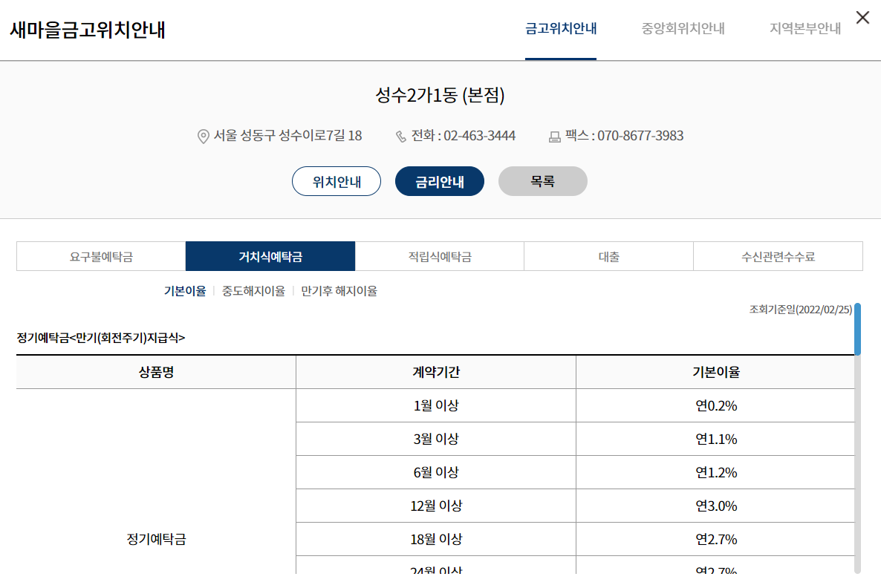Show the 중도해지이율 sub-tab
Viewport: 881px width, 588px height.
tap(253, 291)
